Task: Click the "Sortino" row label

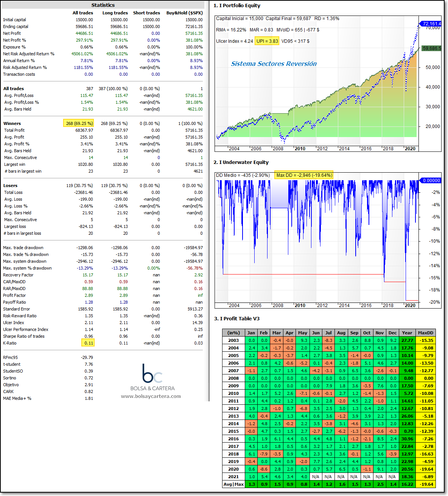Action: 9,378
